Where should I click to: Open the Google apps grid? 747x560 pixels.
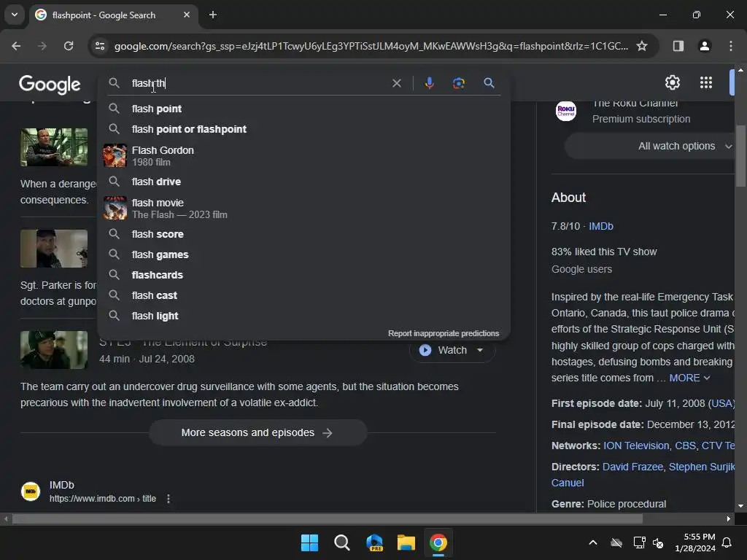click(x=706, y=82)
